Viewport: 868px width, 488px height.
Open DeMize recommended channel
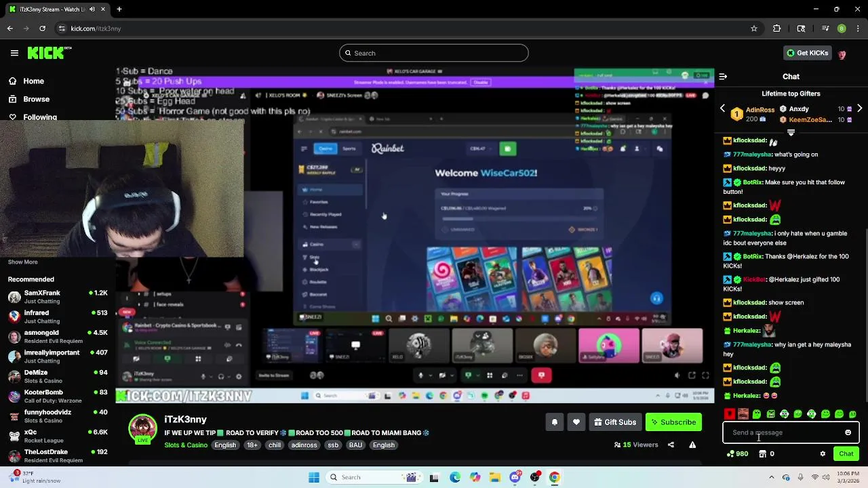click(x=58, y=376)
